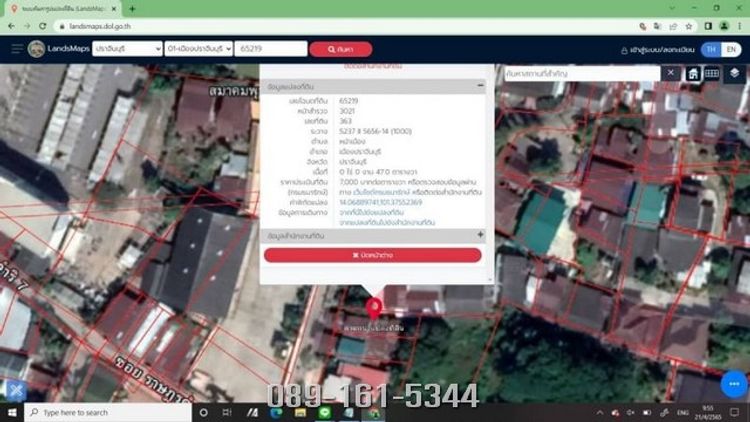Switch language to TH

coord(711,49)
